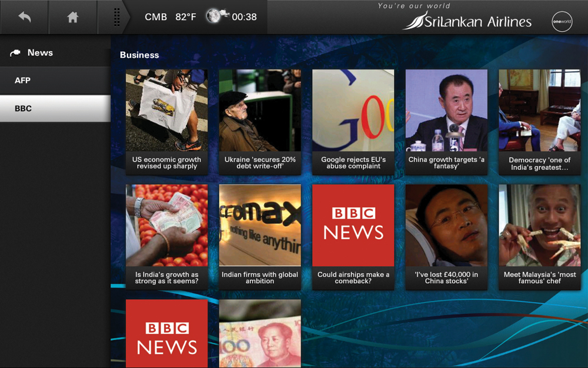Open Democracy 'one of India's greatest' article

pyautogui.click(x=539, y=121)
